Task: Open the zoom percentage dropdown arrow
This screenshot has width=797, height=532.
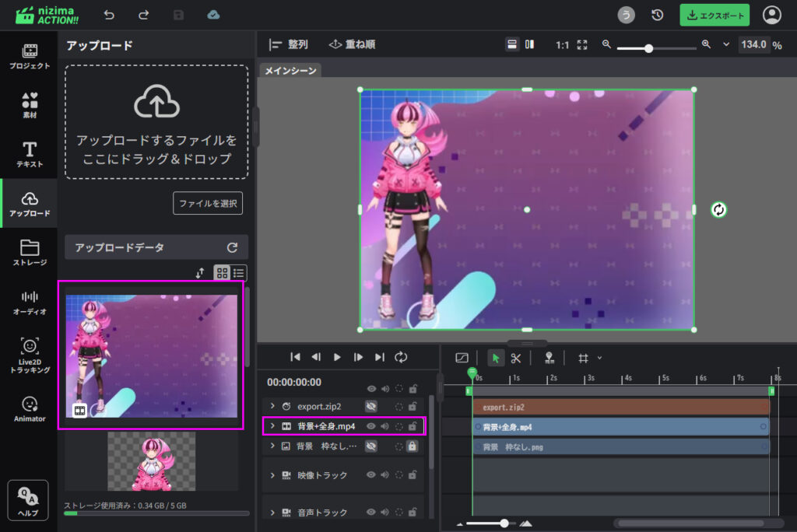Action: pos(726,44)
